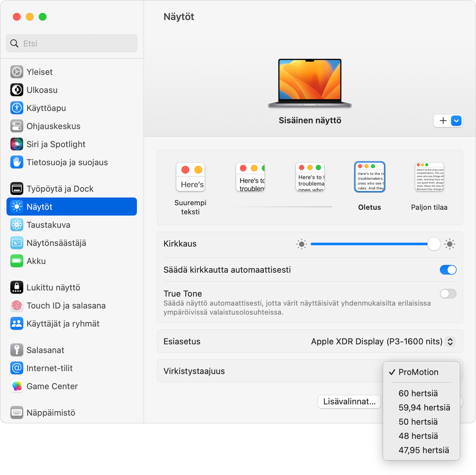
Task: Open Siri ja Spotlight icon
Action: click(17, 144)
